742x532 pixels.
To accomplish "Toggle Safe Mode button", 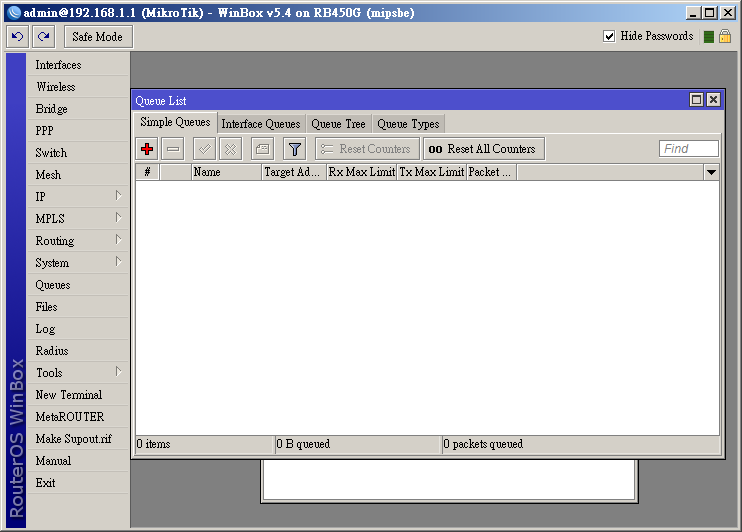I will 98,36.
